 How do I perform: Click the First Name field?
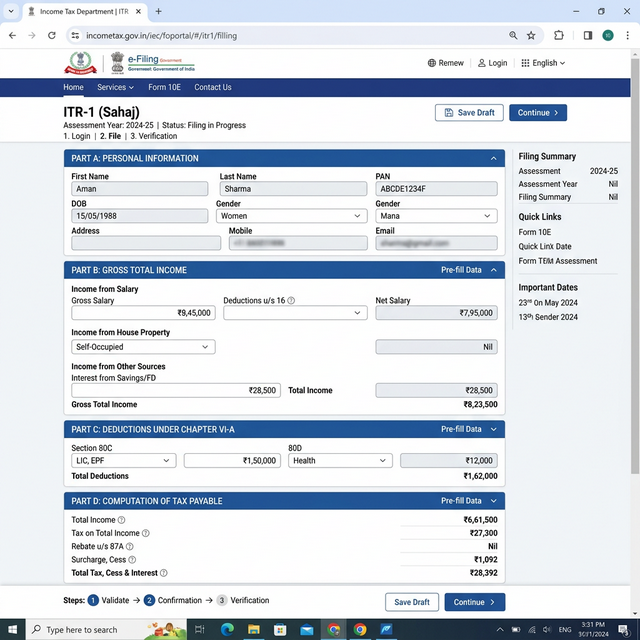pos(140,189)
